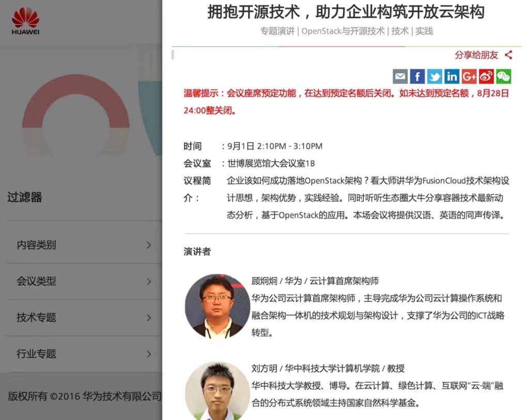The width and height of the screenshot is (529, 420).
Task: Share session on Facebook
Action: [417, 76]
